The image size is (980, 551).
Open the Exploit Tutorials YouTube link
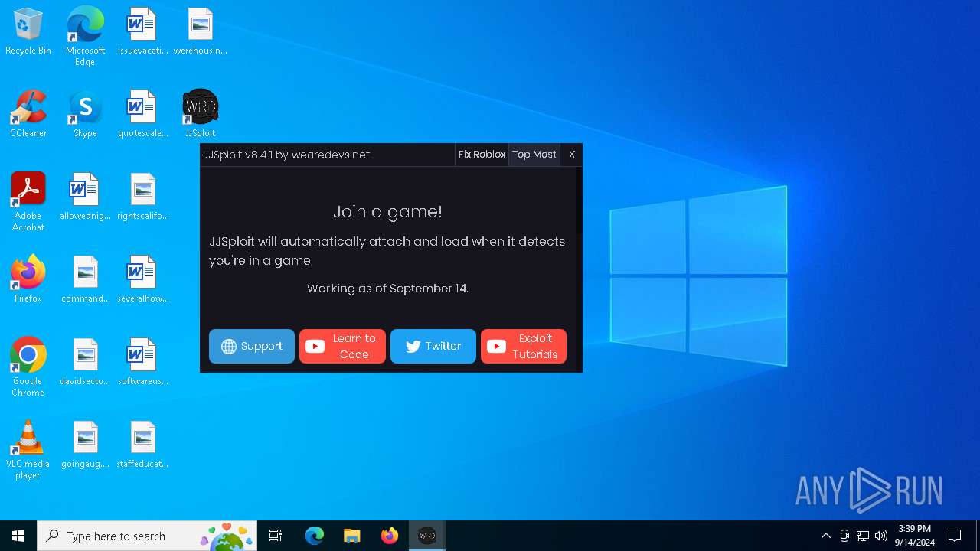pyautogui.click(x=524, y=346)
